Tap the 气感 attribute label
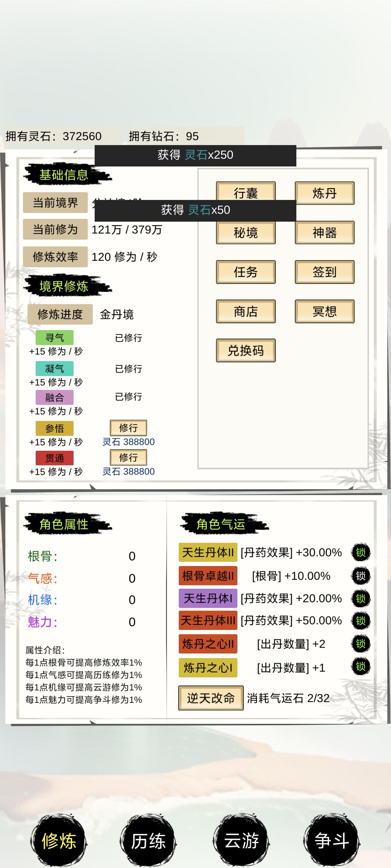The width and height of the screenshot is (391, 868). tap(43, 578)
